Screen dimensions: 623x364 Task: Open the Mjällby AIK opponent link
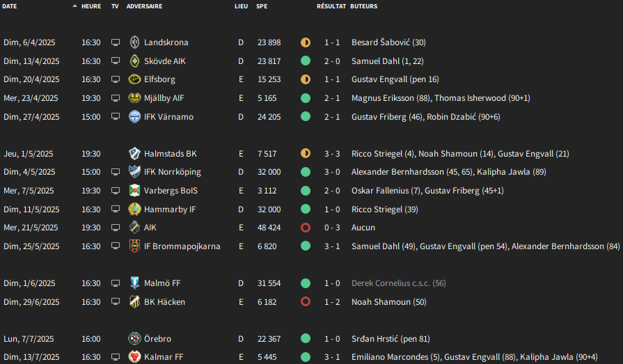pos(164,97)
